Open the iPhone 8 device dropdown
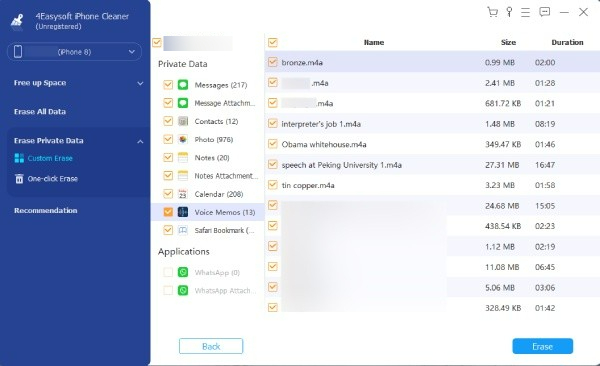This screenshot has width=600, height=366. [x=74, y=52]
